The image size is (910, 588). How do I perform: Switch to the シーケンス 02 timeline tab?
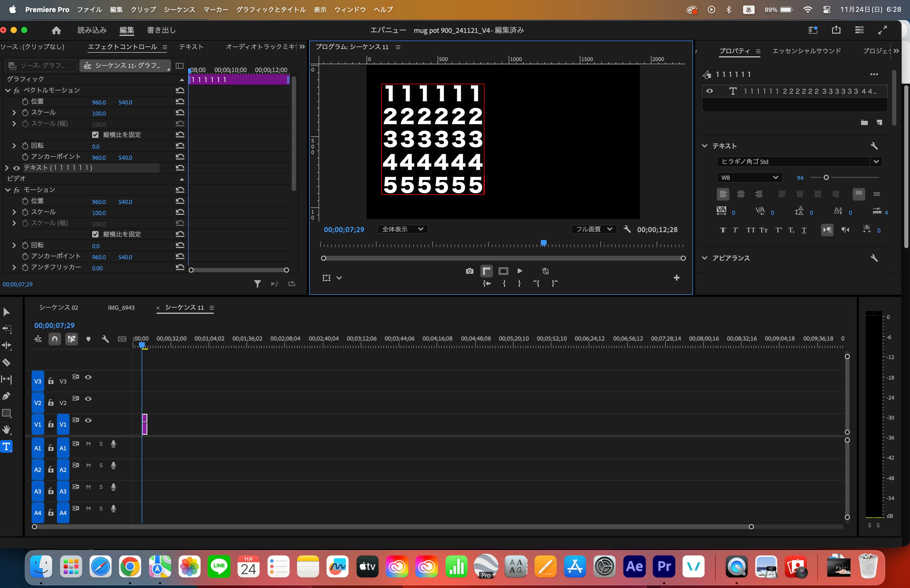point(58,308)
